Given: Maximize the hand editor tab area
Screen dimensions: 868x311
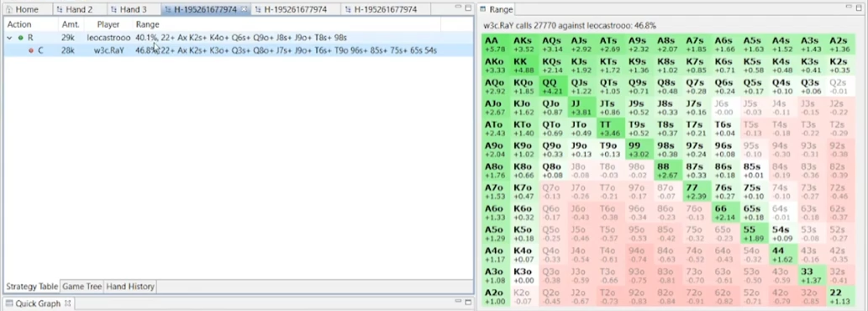Looking at the screenshot, I should pos(468,8).
